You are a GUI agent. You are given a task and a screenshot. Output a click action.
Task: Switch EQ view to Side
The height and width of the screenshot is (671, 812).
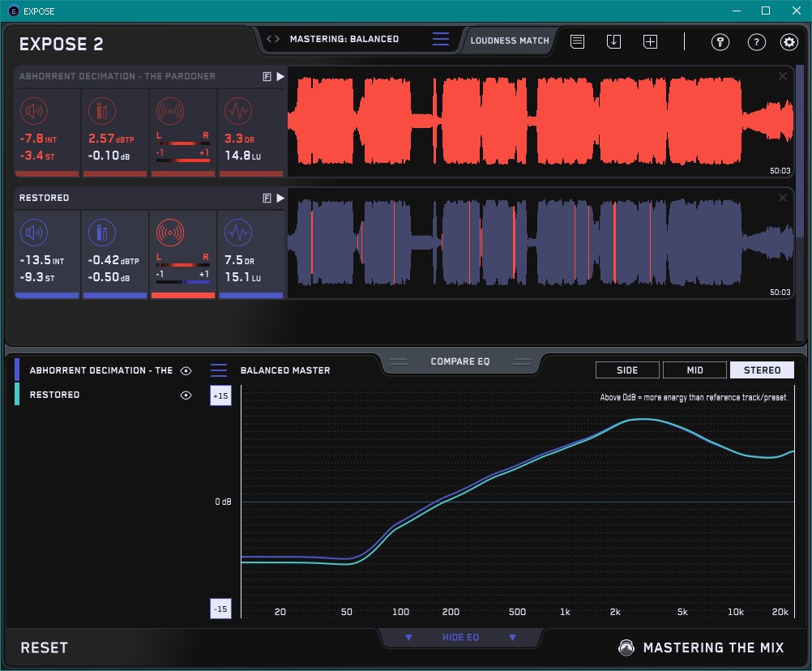(627, 370)
